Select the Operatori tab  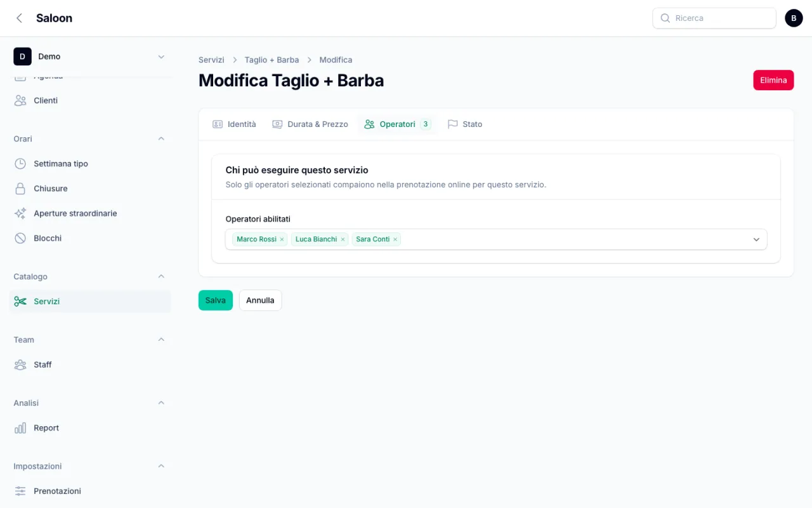pos(398,124)
